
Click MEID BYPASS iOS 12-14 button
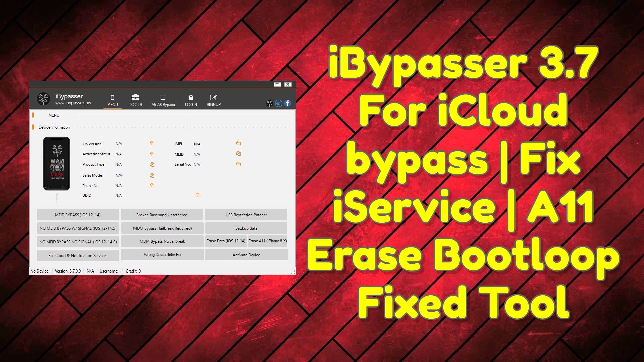pos(78,215)
